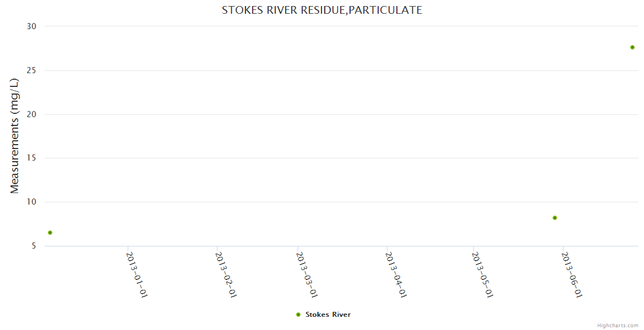
Task: Select the 2013-05-01 date label
Action: (482, 274)
